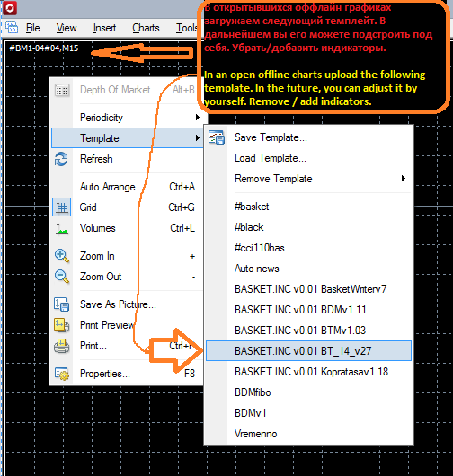The image size is (453, 476).
Task: Click the Zoom In magnifier icon
Action: tap(62, 256)
